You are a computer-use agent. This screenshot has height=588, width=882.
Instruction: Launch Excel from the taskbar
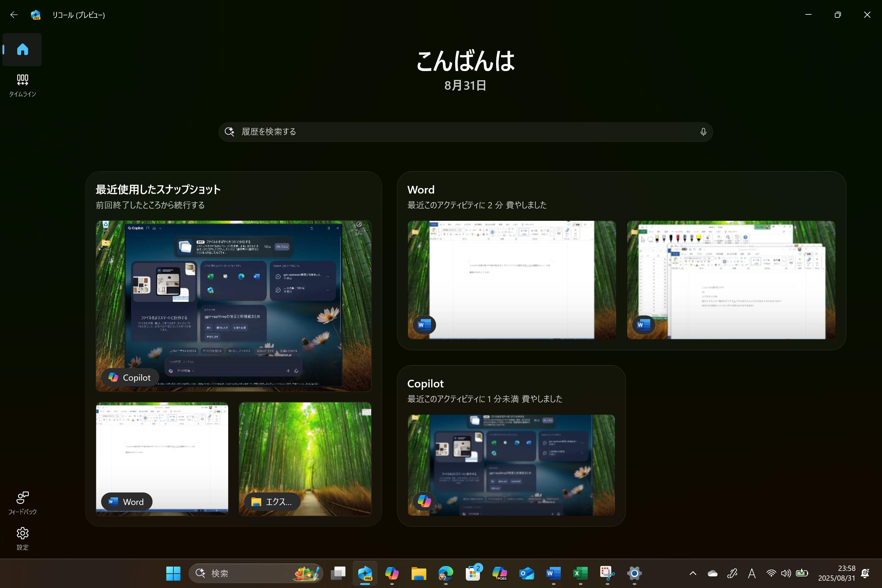[x=580, y=573]
